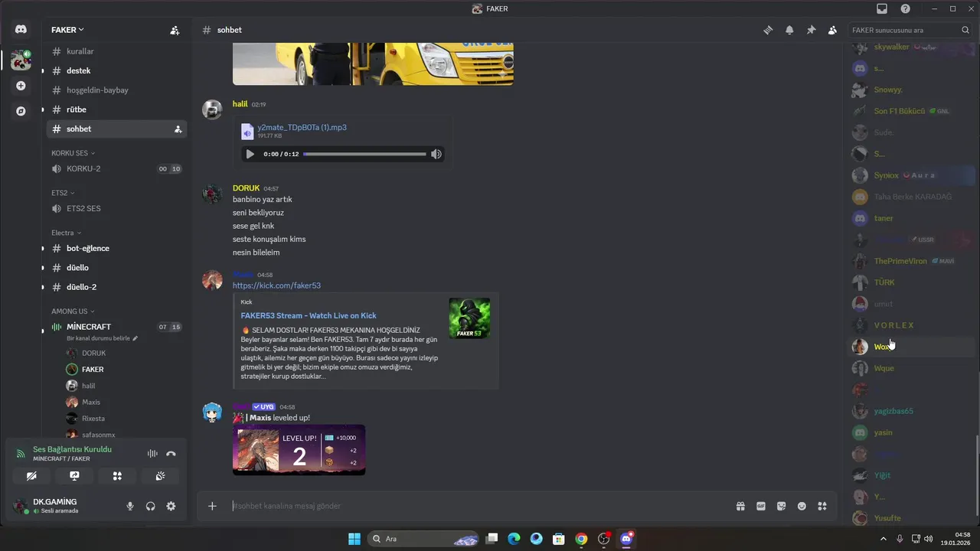Image resolution: width=980 pixels, height=551 pixels.
Task: Open soundboard in voice panel
Action: tap(160, 475)
